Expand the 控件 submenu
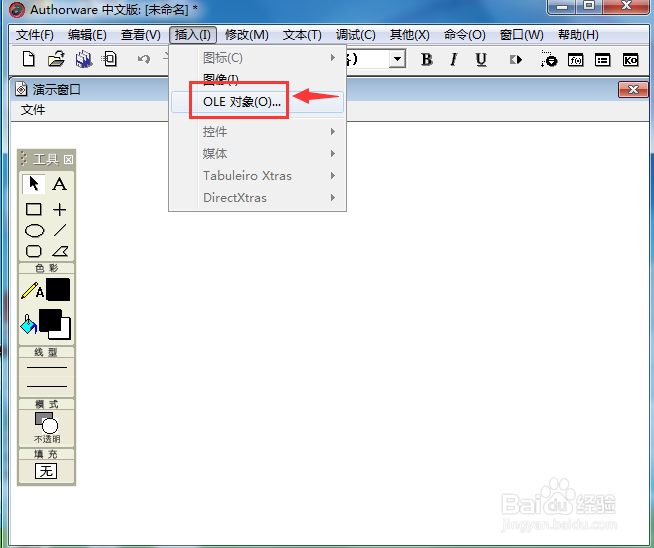654x548 pixels. point(257,132)
